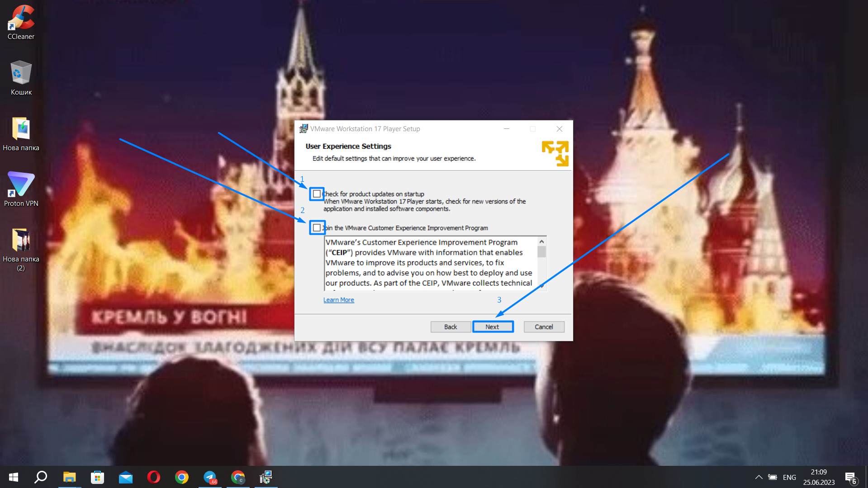Click the CEIP text scrollbar up arrow
Image resolution: width=868 pixels, height=488 pixels.
[x=541, y=242]
